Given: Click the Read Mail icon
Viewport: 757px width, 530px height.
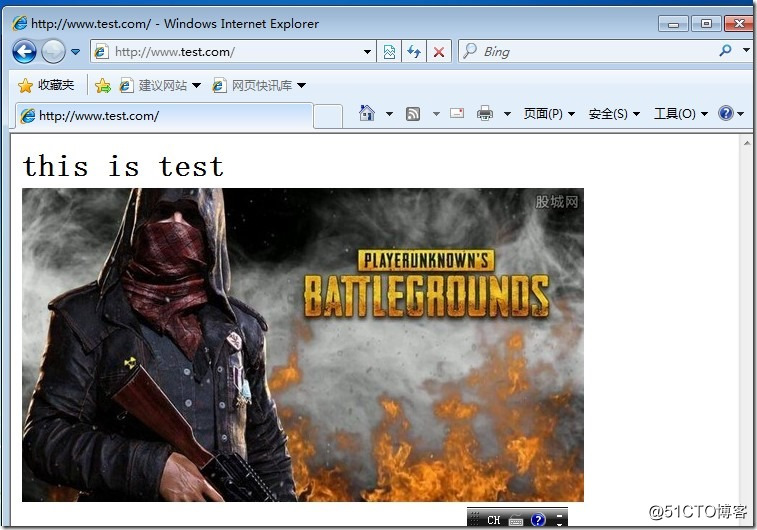Looking at the screenshot, I should click(x=457, y=113).
